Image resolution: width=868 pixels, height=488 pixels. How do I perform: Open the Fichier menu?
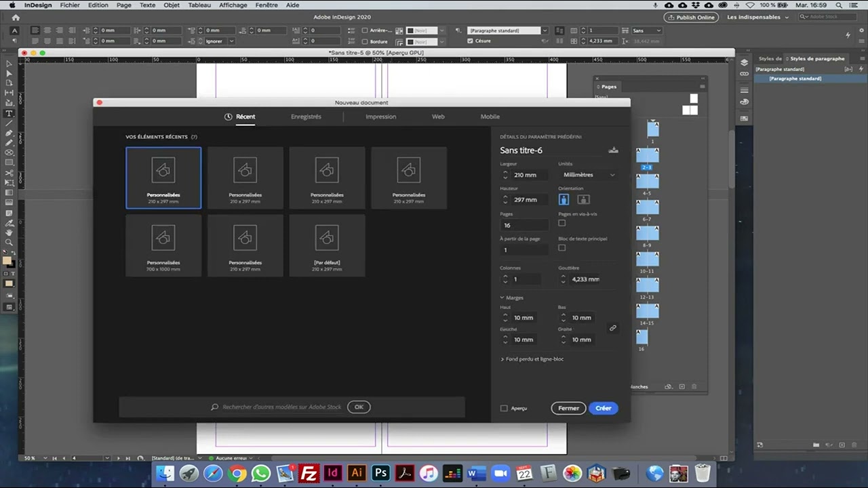(69, 5)
